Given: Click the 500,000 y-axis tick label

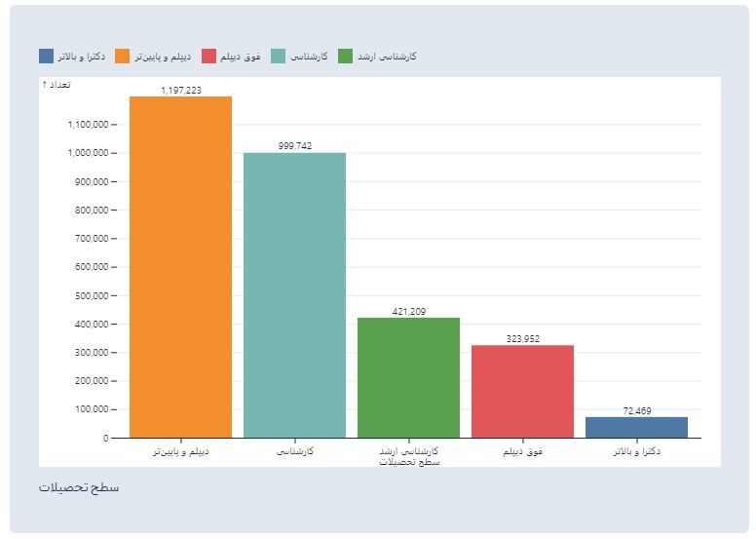Looking at the screenshot, I should coord(92,295).
